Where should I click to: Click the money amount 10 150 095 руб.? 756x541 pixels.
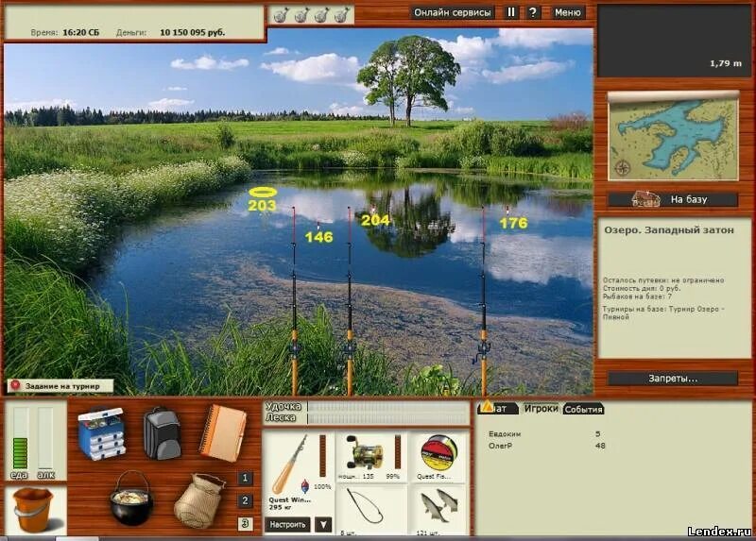pos(193,32)
